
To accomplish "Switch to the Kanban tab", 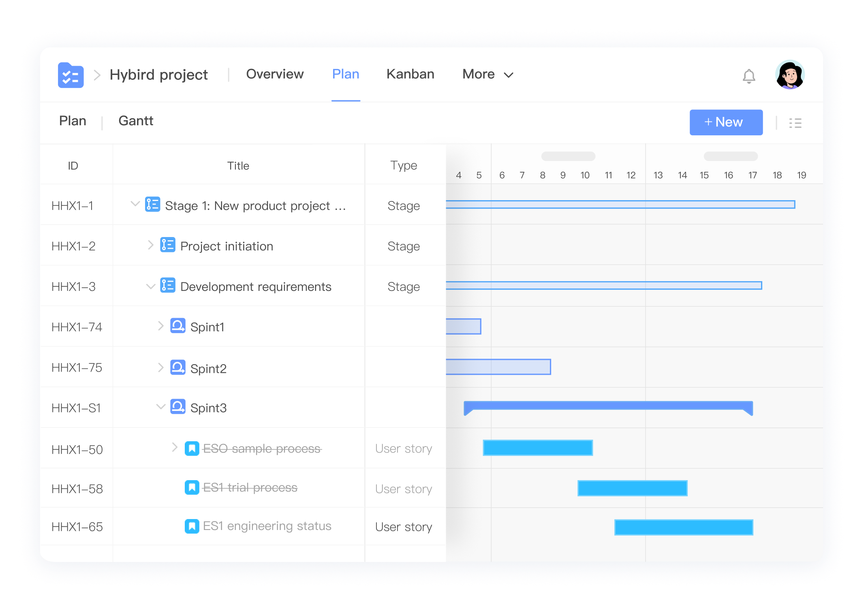I will 410,74.
